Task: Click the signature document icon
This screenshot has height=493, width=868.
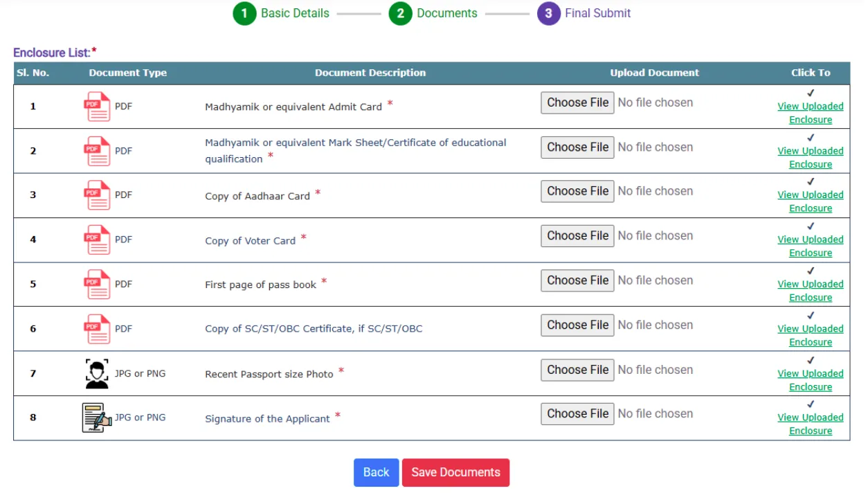Action: [x=97, y=418]
